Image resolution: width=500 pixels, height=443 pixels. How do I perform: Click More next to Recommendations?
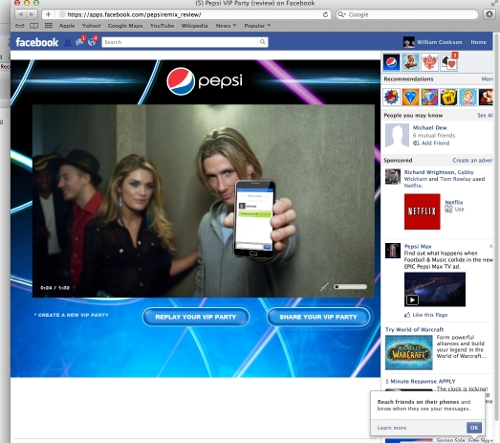click(x=487, y=79)
